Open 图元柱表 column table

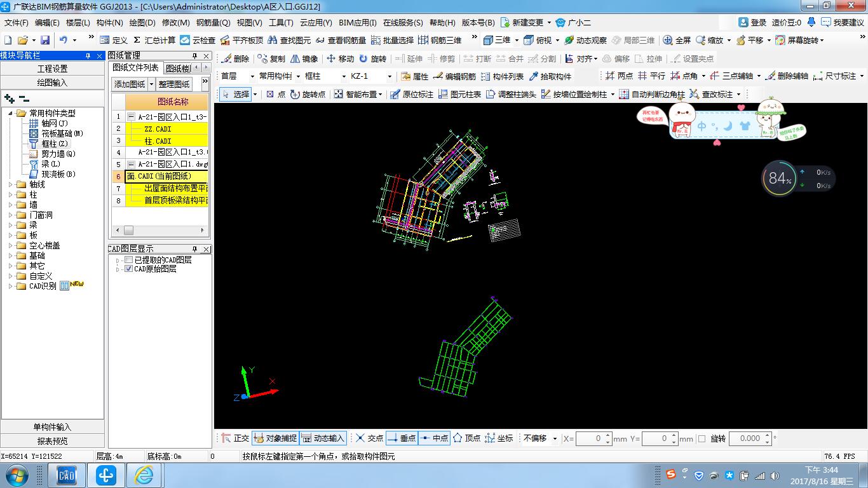(x=459, y=94)
